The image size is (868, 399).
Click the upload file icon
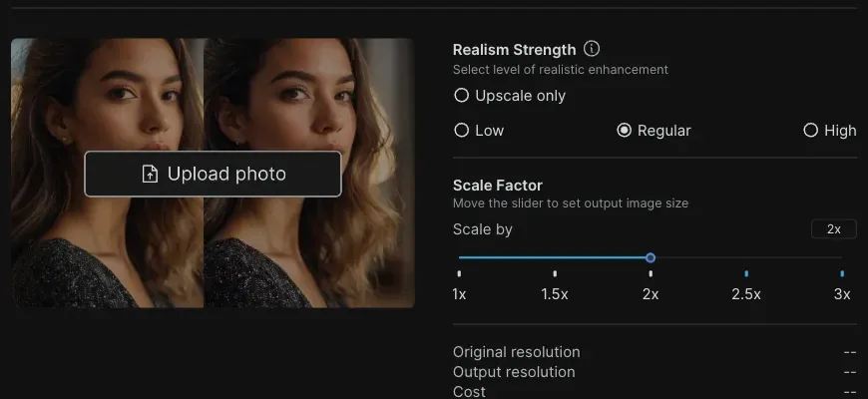point(150,174)
